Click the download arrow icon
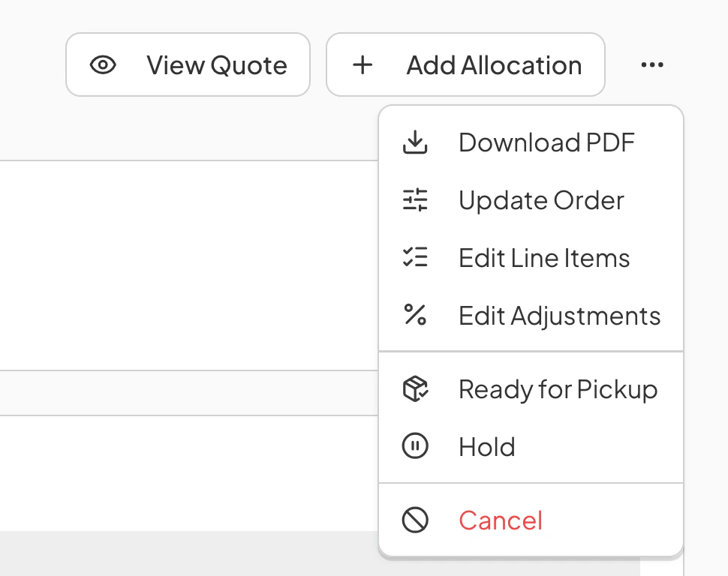 (x=415, y=142)
